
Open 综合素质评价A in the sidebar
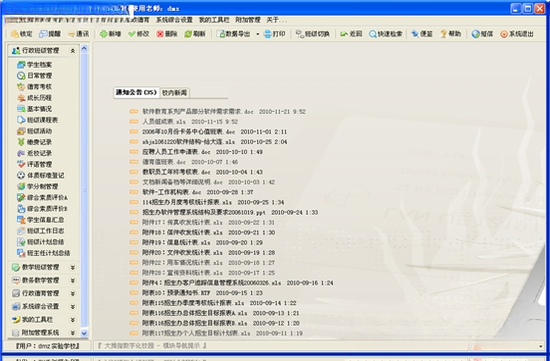click(42, 198)
